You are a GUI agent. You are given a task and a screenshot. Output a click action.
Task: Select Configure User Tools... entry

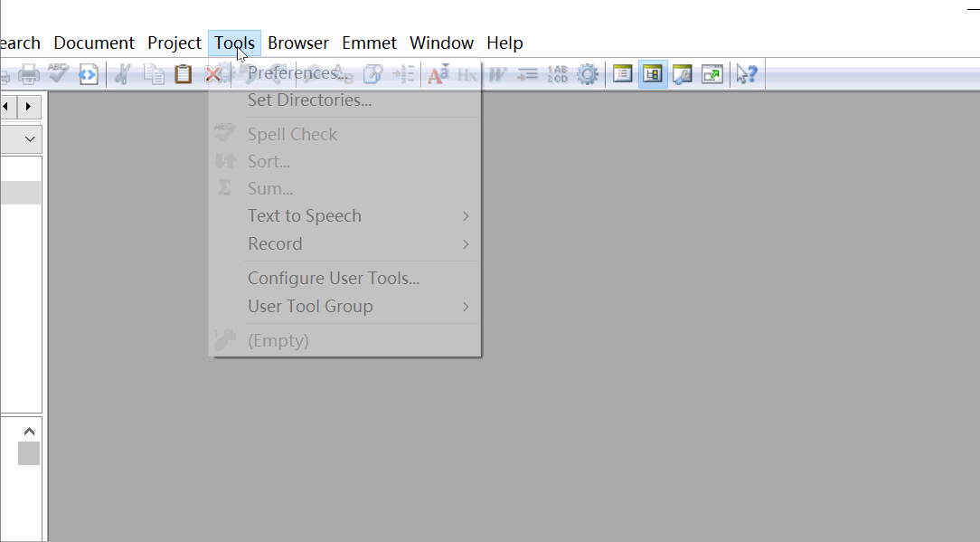coord(345,278)
